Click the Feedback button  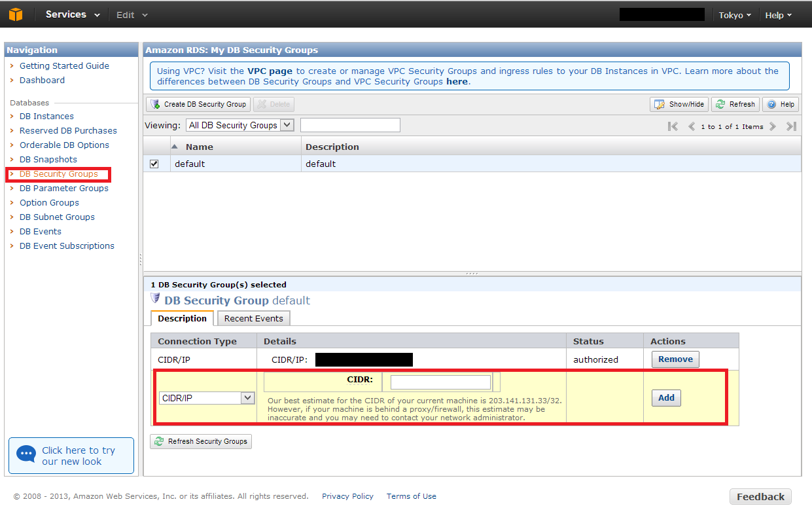760,496
